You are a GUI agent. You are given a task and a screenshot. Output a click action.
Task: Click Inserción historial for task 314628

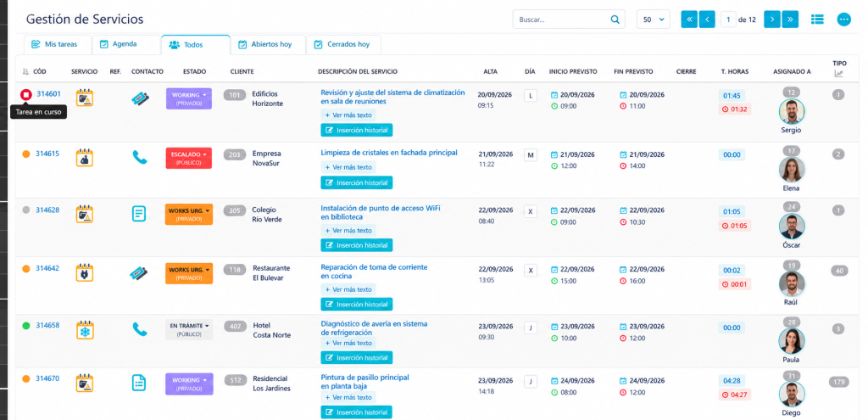point(357,245)
